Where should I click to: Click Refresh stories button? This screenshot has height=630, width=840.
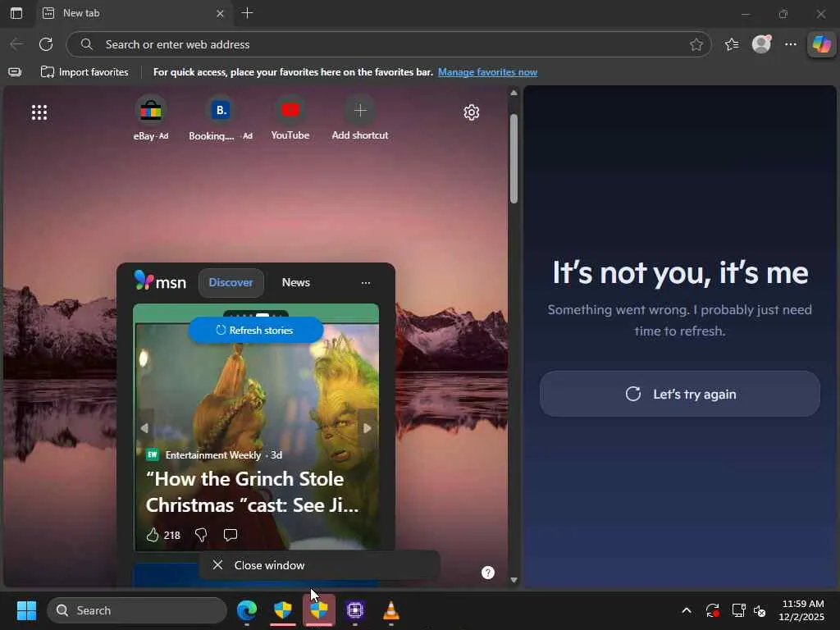click(x=255, y=331)
